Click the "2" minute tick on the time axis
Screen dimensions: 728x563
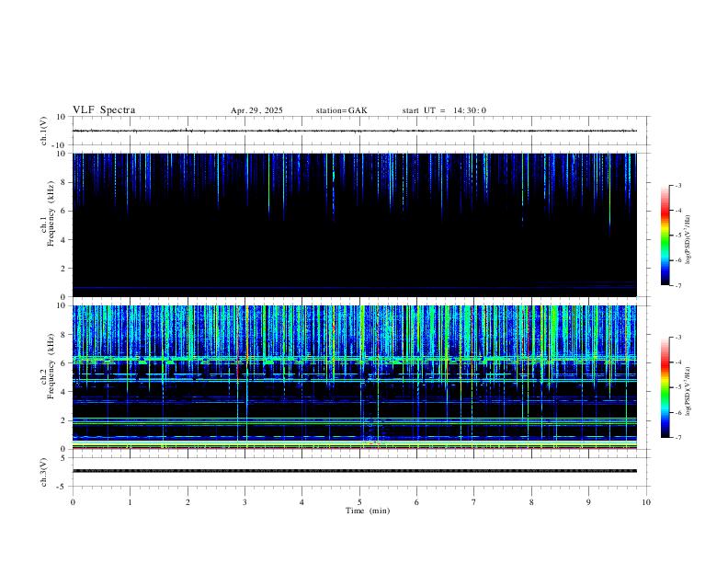(x=188, y=502)
